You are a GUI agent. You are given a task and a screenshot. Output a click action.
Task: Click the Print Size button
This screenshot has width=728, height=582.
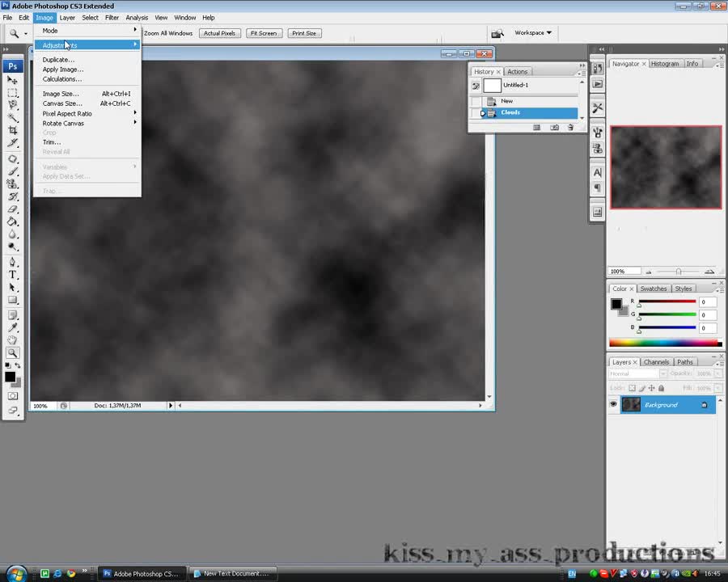pos(304,33)
